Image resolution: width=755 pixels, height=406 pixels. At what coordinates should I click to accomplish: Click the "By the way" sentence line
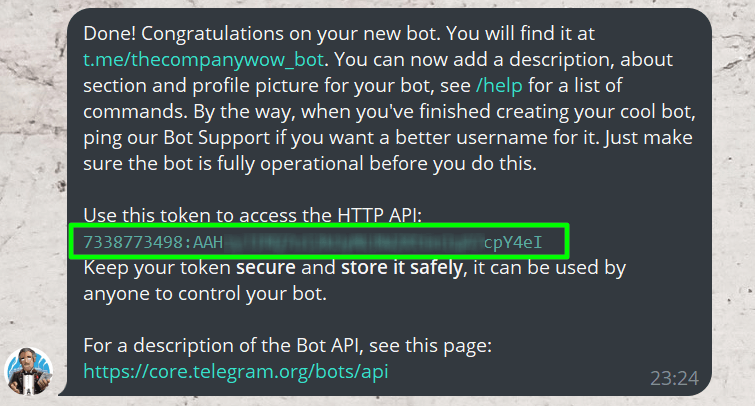[x=389, y=112]
